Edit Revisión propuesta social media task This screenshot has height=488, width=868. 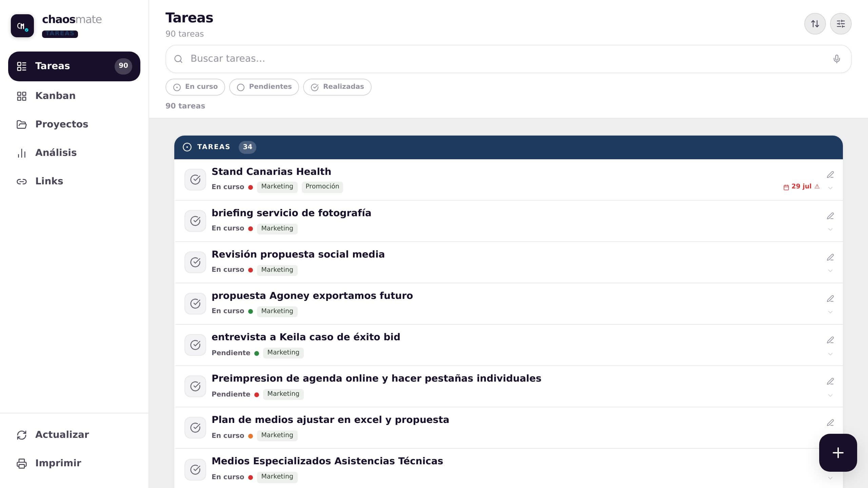(x=830, y=258)
